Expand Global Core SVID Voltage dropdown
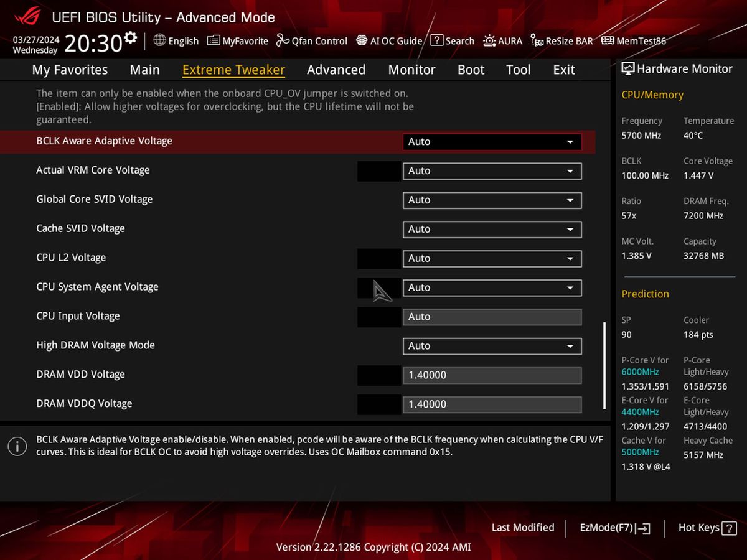747x560 pixels. [492, 200]
